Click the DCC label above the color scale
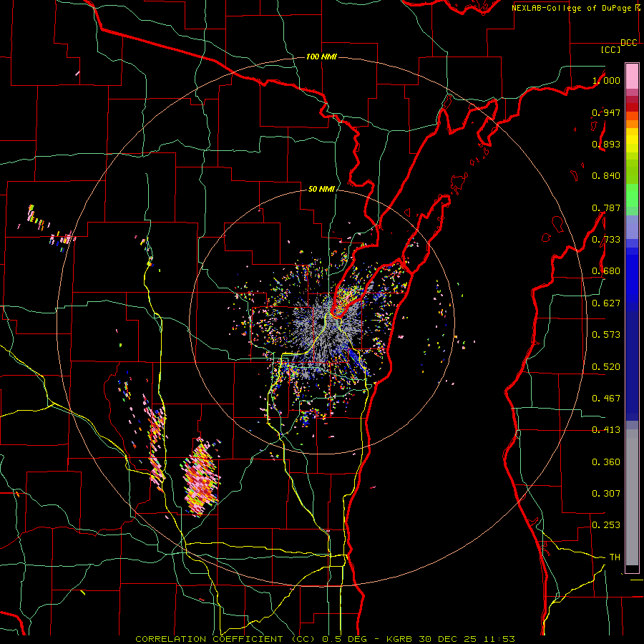 click(628, 43)
